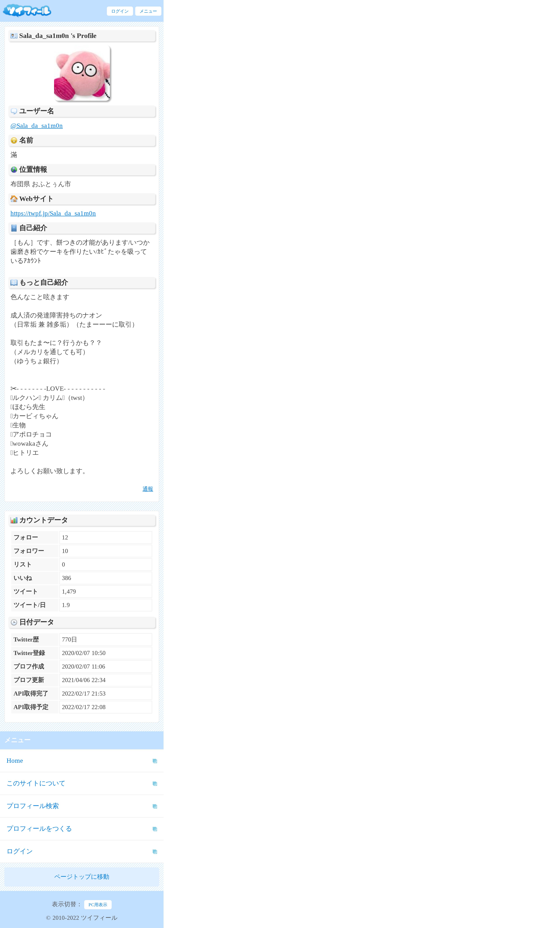Click the 通報 report link
Viewport: 560px width, 928px height.
pyautogui.click(x=148, y=489)
